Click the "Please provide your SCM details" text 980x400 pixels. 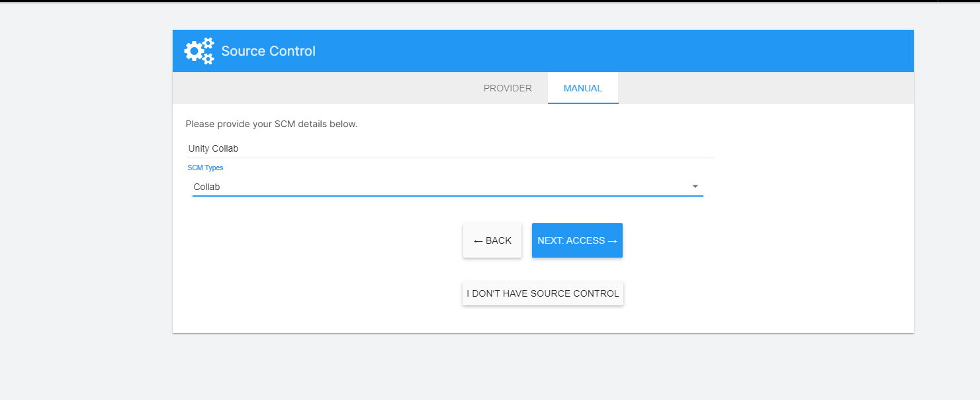point(271,124)
